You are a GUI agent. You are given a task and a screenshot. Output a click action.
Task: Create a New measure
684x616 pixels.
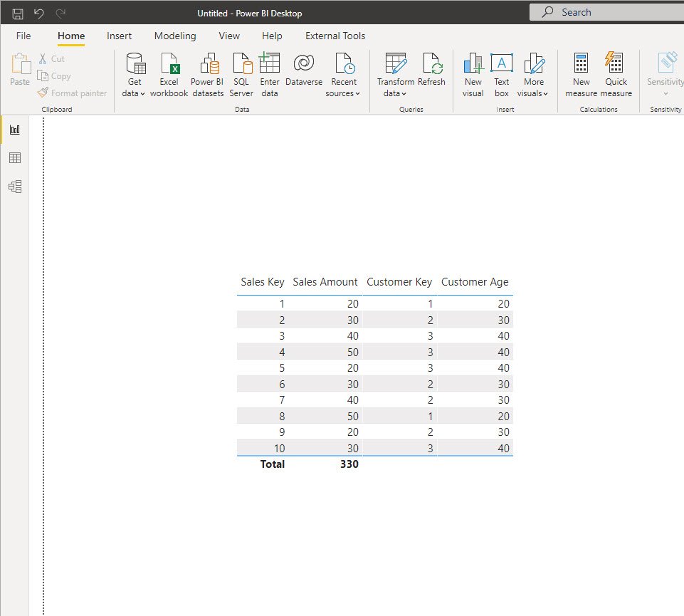[x=581, y=75]
